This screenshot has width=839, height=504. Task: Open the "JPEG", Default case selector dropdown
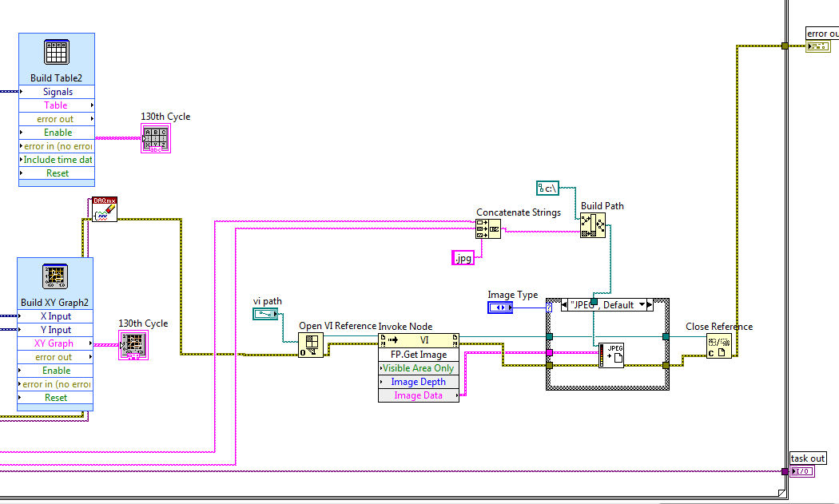pyautogui.click(x=642, y=305)
